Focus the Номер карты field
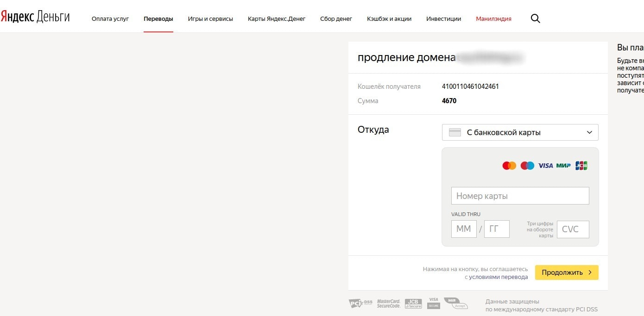This screenshot has width=644, height=316. [520, 196]
